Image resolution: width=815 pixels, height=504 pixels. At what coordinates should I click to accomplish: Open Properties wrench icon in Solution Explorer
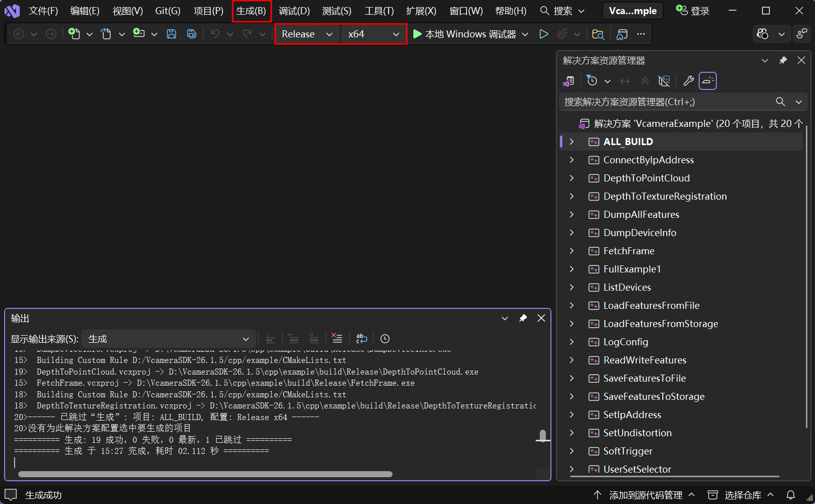(689, 81)
